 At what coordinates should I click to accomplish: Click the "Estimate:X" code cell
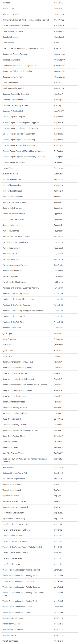click(58, 356)
